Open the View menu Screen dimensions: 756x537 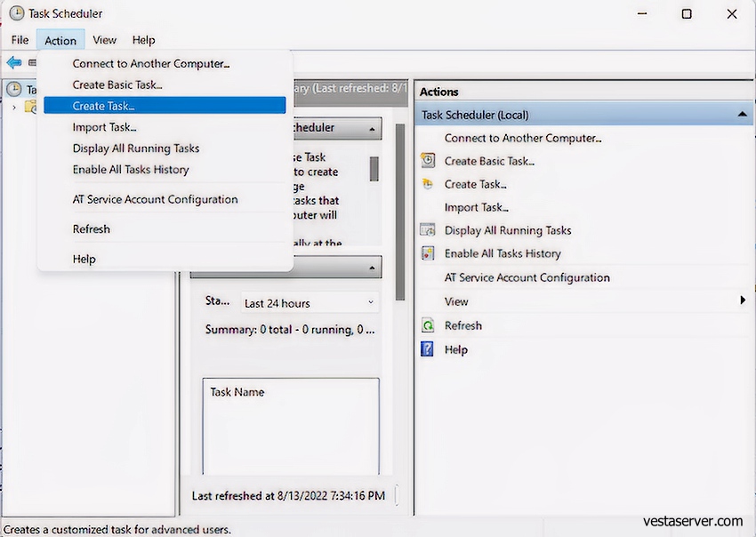tap(105, 40)
